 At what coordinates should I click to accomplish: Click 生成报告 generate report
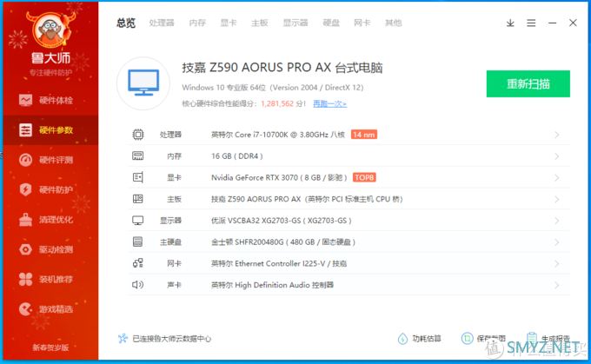coord(548,339)
